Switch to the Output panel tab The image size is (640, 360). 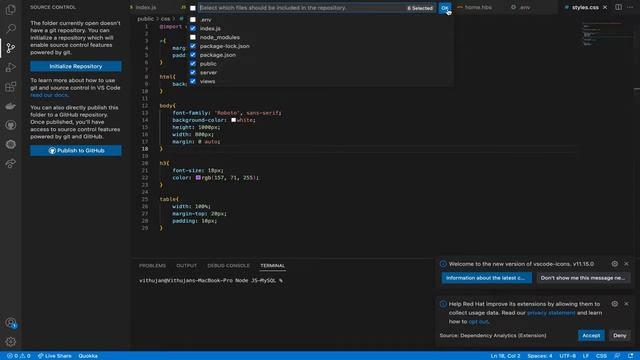tap(187, 266)
